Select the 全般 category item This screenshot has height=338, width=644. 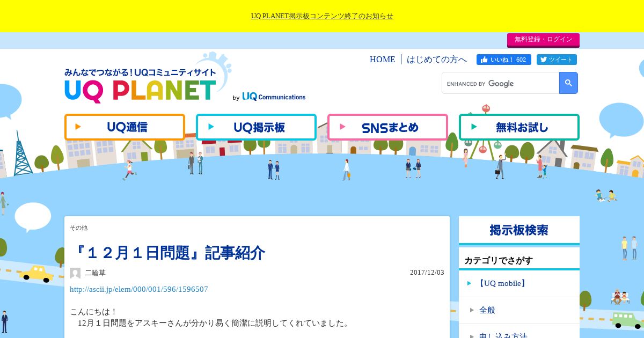tap(519, 310)
